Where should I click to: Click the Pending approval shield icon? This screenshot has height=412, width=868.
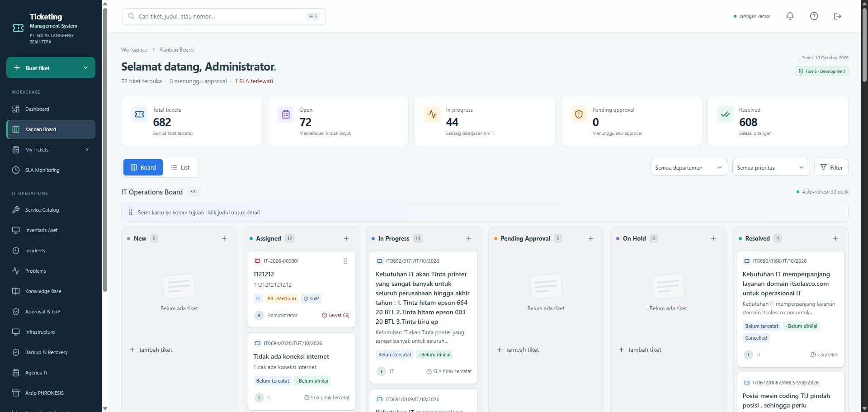[579, 114]
